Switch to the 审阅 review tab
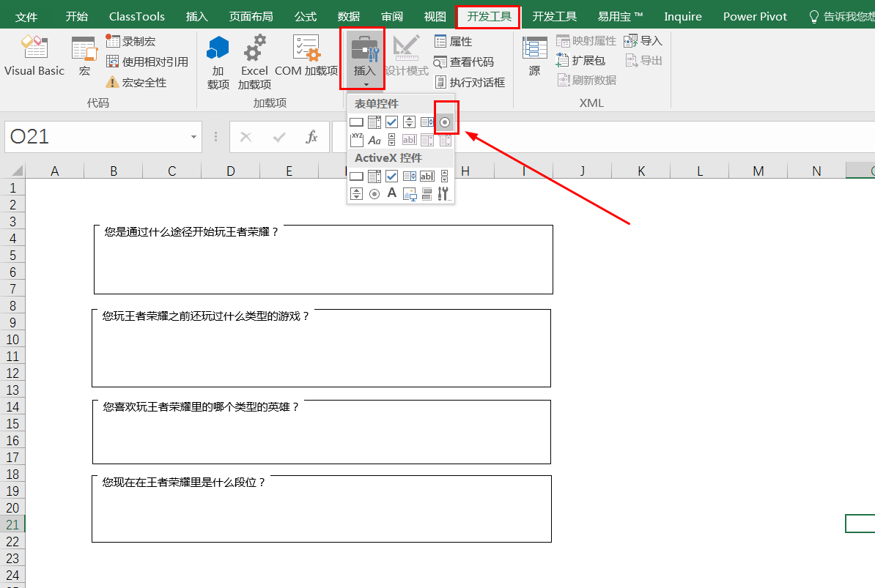The width and height of the screenshot is (875, 588). point(392,17)
